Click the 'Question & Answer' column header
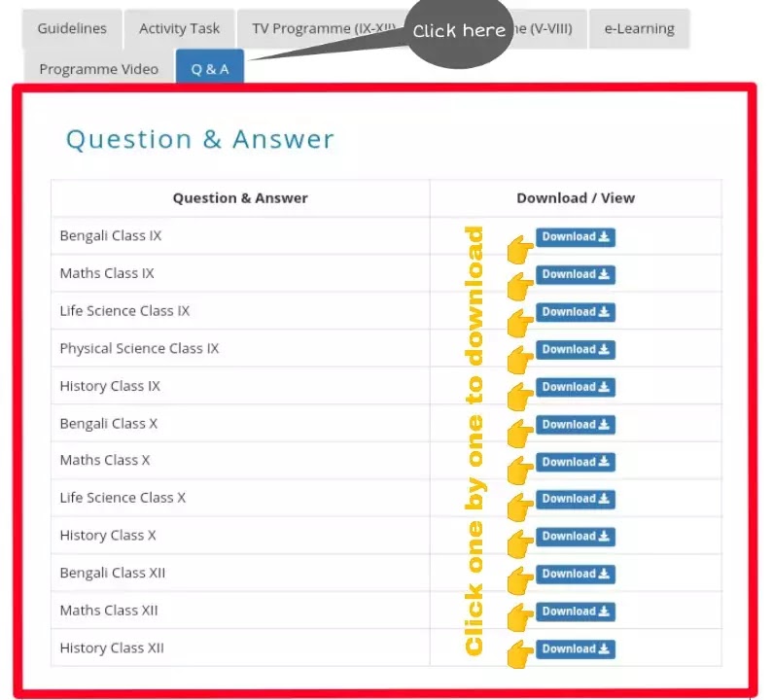Viewport: 773px width, 700px height. click(240, 198)
